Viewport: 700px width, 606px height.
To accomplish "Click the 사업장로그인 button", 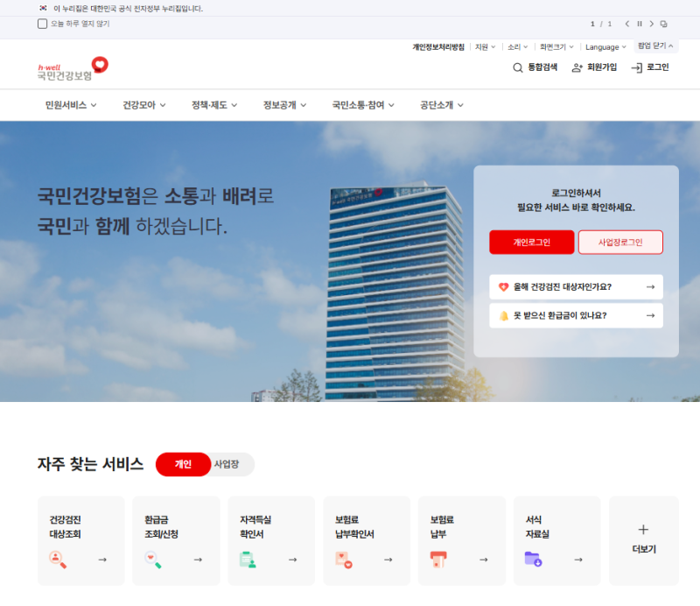I will click(x=620, y=243).
